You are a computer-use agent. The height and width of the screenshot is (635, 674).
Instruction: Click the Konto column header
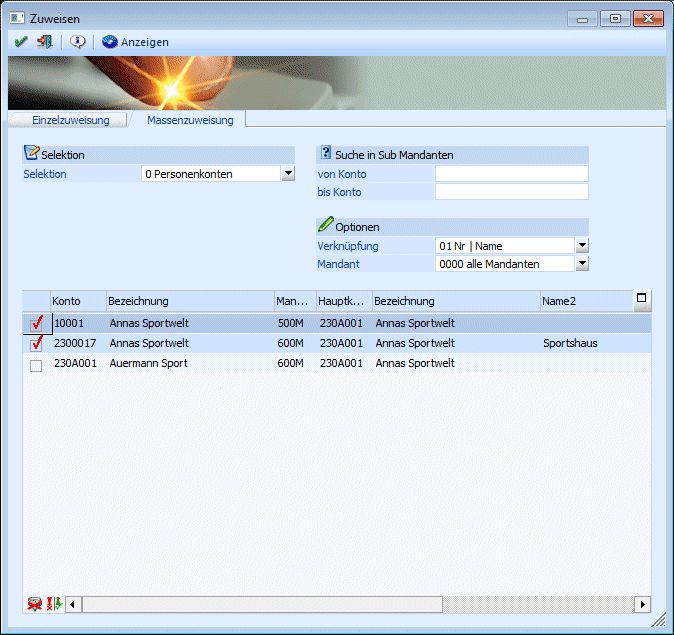pos(77,301)
